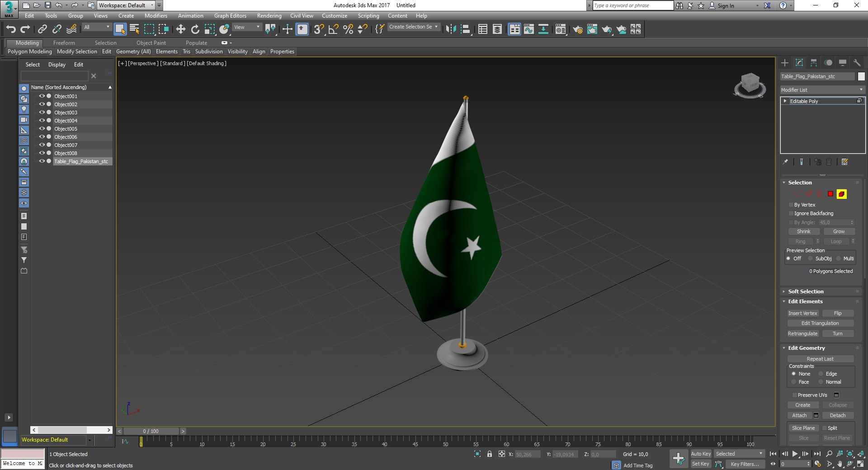868x470 pixels.
Task: Select Element sub-object level icon
Action: pyautogui.click(x=841, y=194)
